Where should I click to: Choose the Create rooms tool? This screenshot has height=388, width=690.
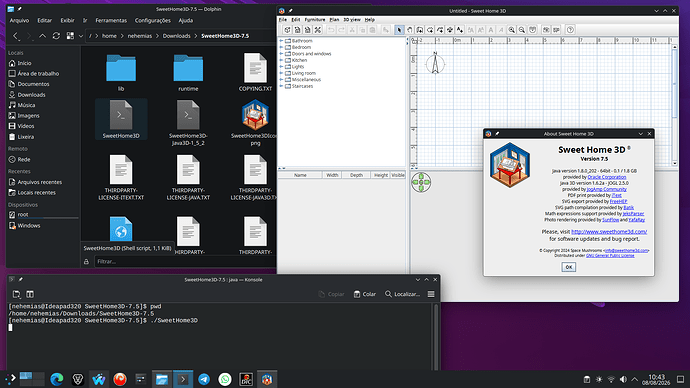click(430, 30)
